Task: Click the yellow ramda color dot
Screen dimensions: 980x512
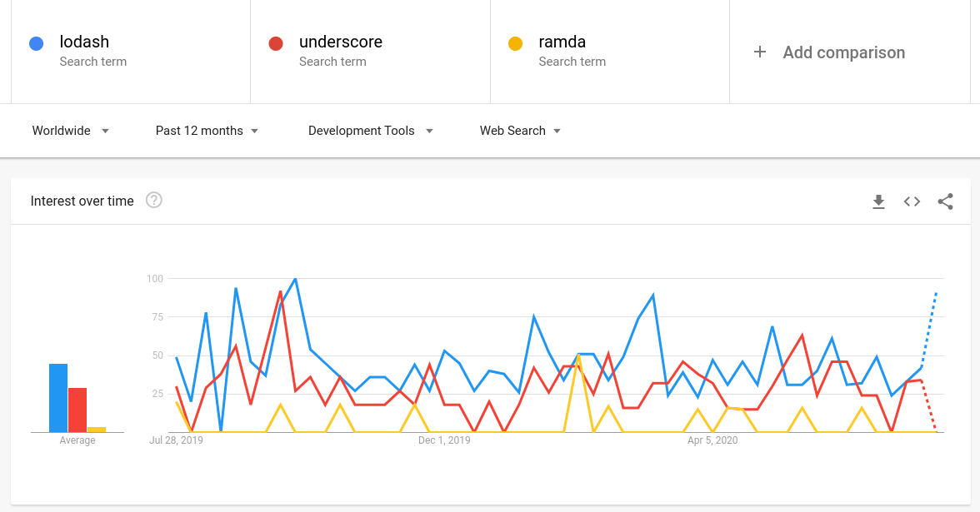Action: click(x=515, y=43)
